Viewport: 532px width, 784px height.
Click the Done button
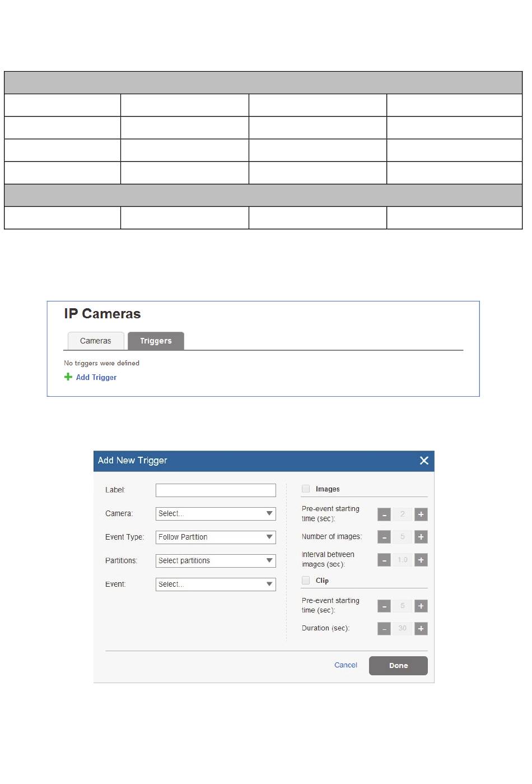coord(398,666)
